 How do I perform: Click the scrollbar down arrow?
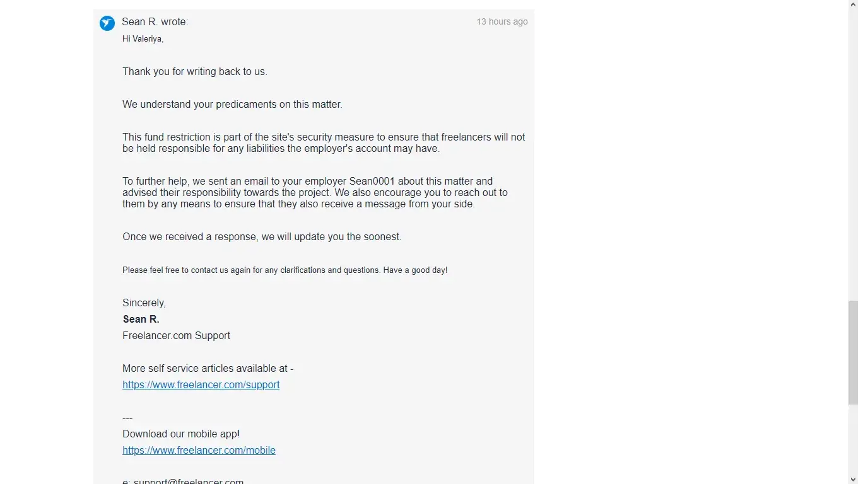(853, 479)
